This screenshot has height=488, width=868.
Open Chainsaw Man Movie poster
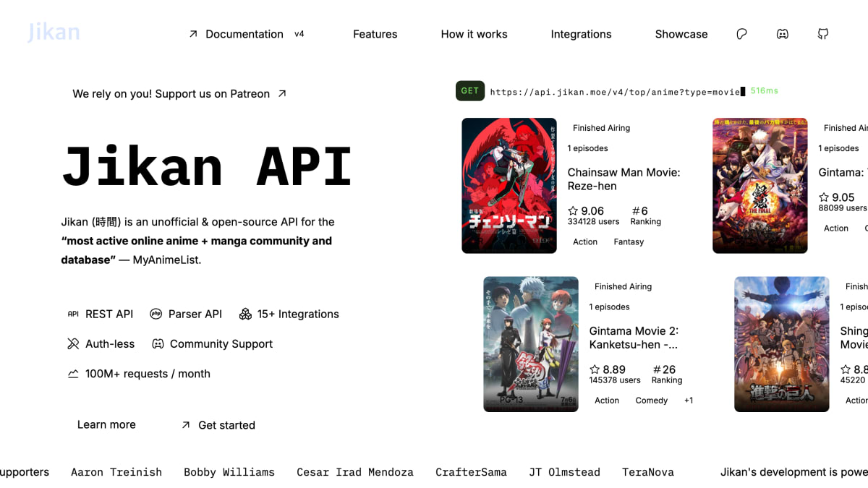pos(509,186)
